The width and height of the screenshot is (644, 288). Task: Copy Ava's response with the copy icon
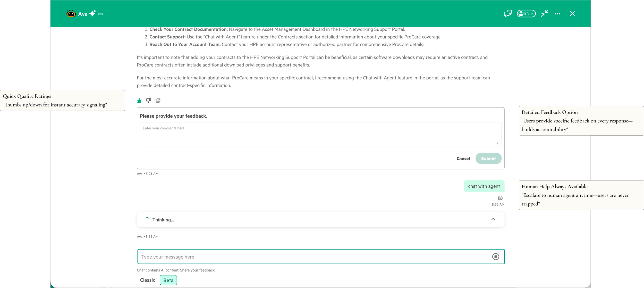[x=158, y=100]
